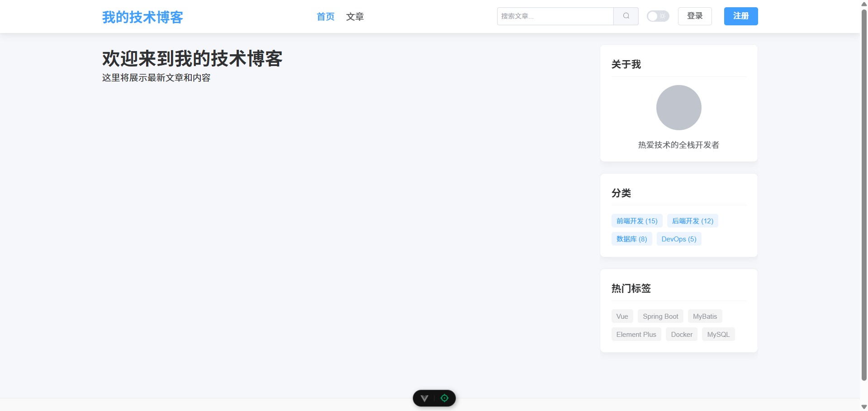Click the page vertical scrollbar thumb
Viewport: 868px width, 411px height.
[864, 194]
